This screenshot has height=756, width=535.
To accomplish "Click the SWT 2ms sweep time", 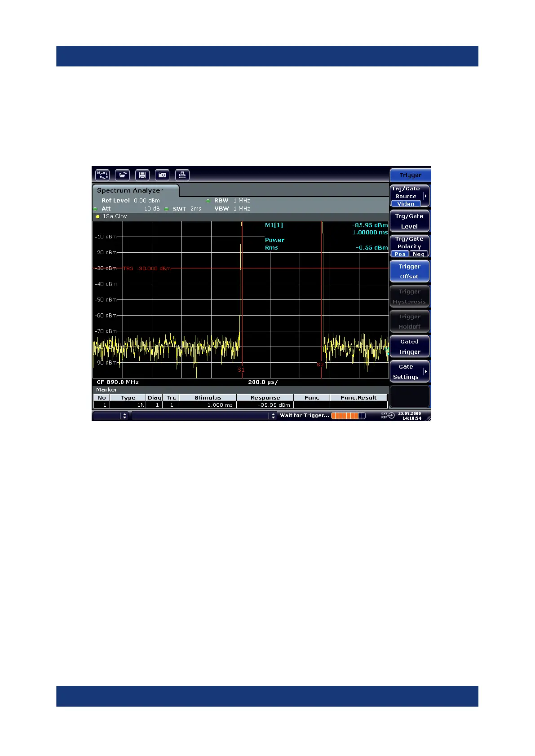I will (x=187, y=209).
